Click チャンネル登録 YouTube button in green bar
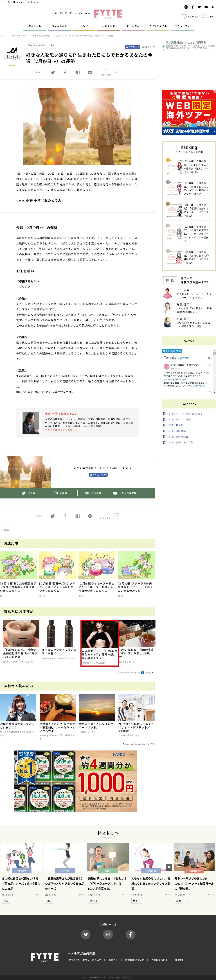The height and width of the screenshot is (980, 216). 125,493
